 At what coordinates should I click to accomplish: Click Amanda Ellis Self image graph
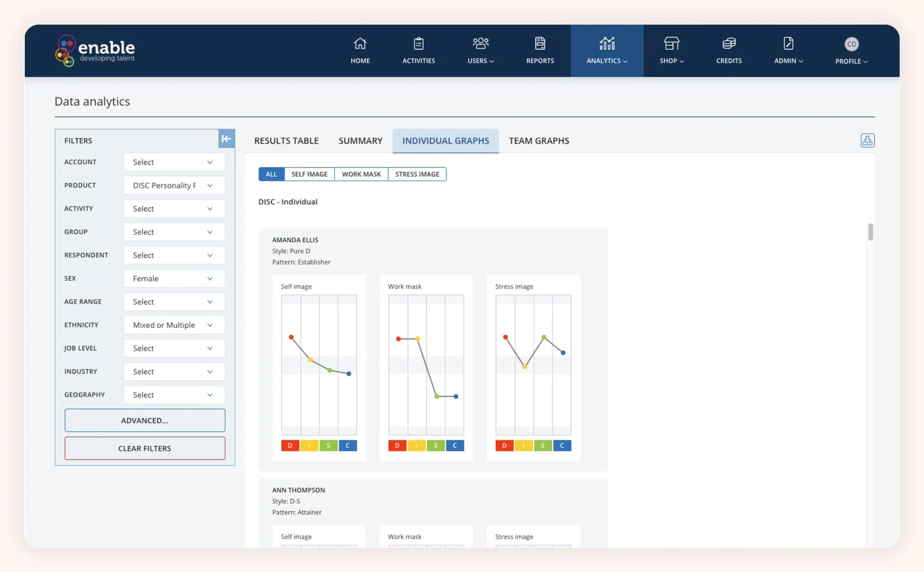[x=319, y=365]
